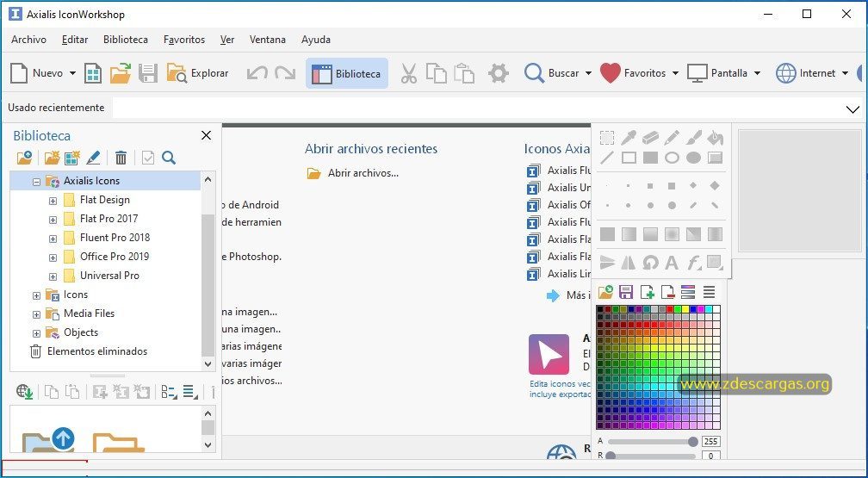This screenshot has width=868, height=478.
Task: Remove color from palette icon
Action: [x=667, y=291]
